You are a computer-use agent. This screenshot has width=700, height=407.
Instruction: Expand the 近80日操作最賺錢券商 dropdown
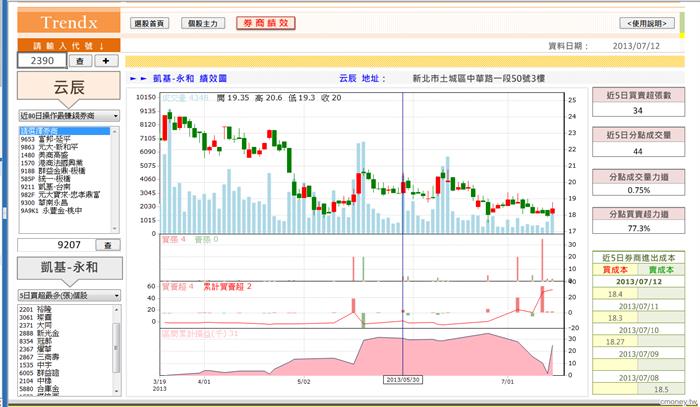[69, 116]
